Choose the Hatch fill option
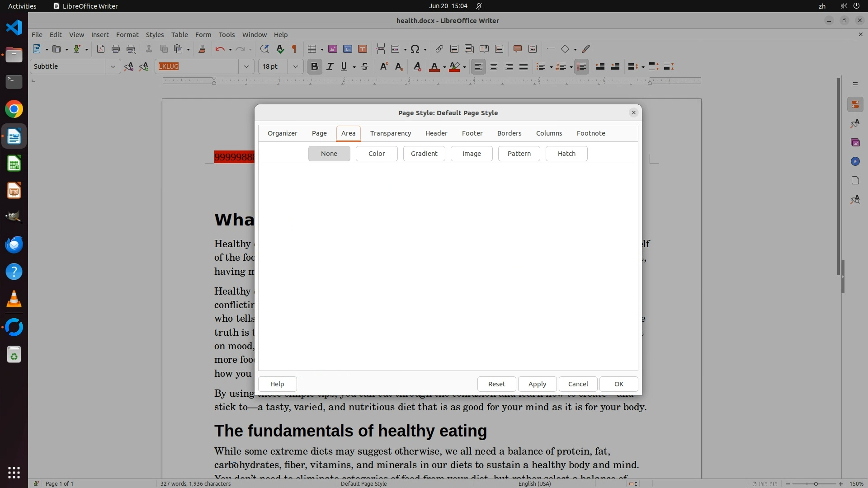868x488 pixels. pos(566,154)
